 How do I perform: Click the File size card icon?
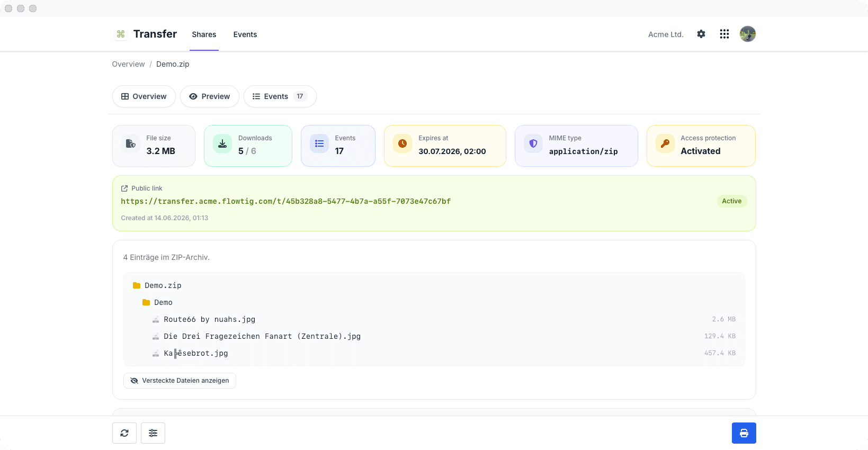coord(130,143)
